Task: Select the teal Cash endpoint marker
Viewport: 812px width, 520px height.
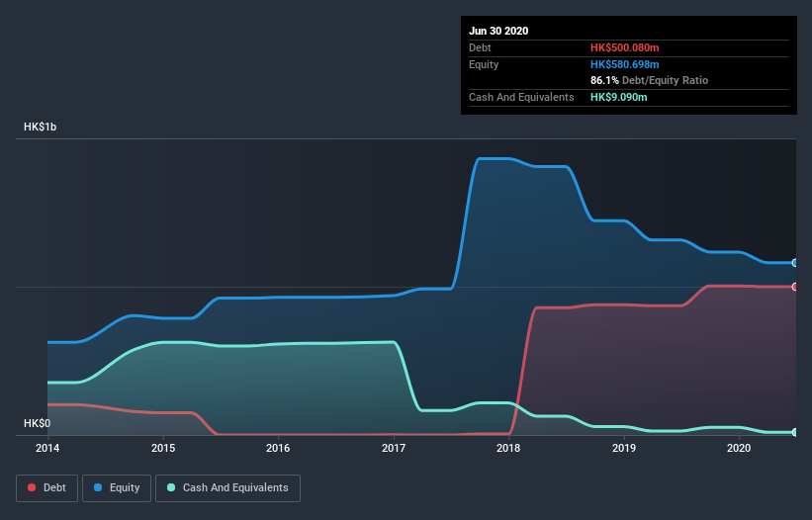Action: pos(795,432)
